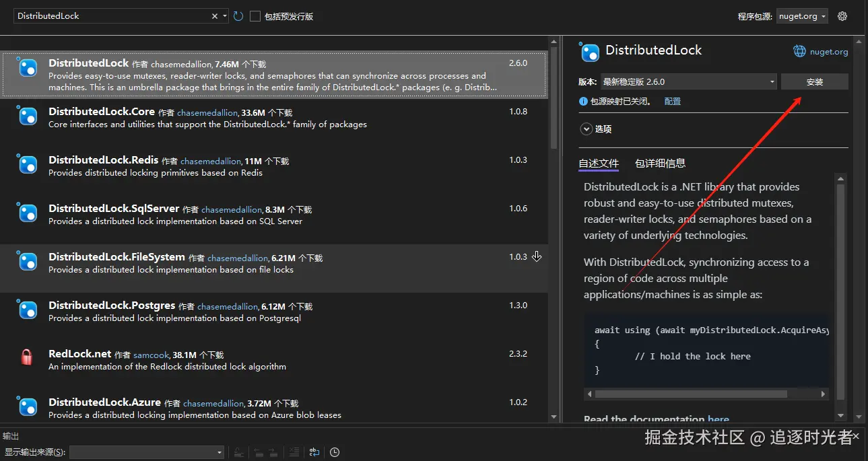Click the nuget.org globe icon
Screen dimensions: 868x461
(799, 51)
